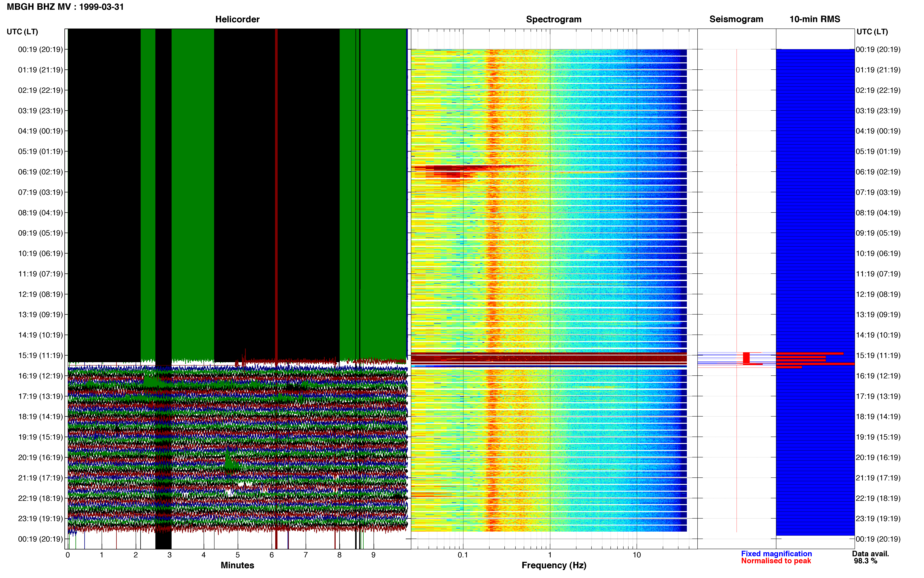The height and width of the screenshot is (578, 924).
Task: Click the 'Minutes' x-axis label
Action: click(x=237, y=565)
